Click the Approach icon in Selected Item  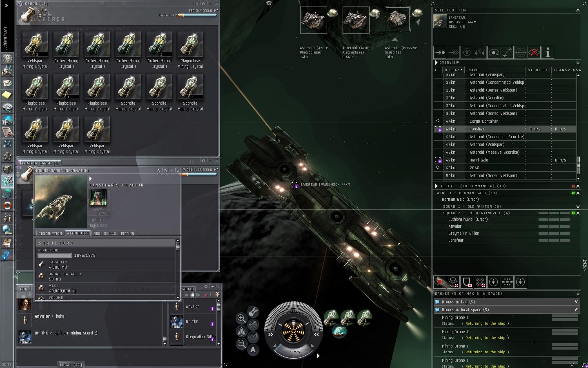(x=440, y=52)
